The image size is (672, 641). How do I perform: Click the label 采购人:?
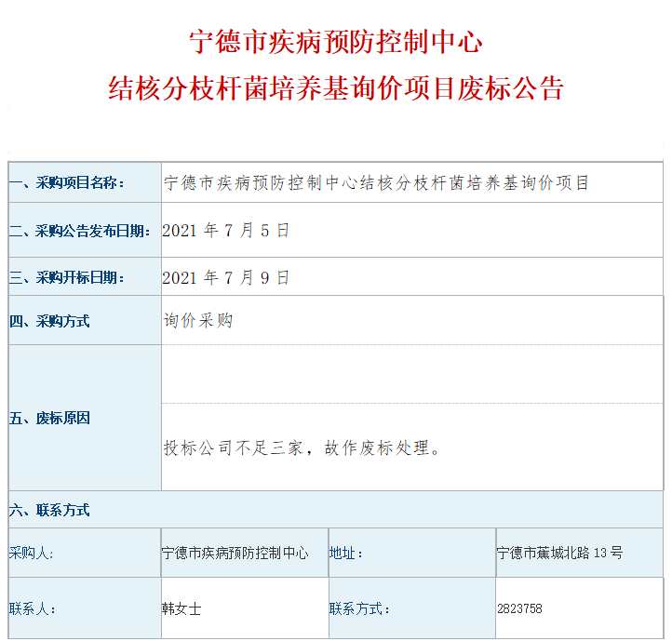pyautogui.click(x=32, y=553)
